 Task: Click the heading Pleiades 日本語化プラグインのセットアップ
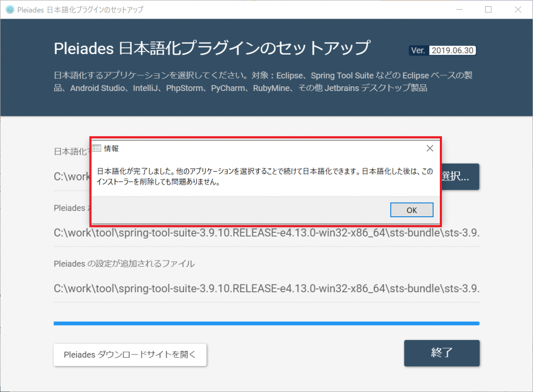coord(212,48)
